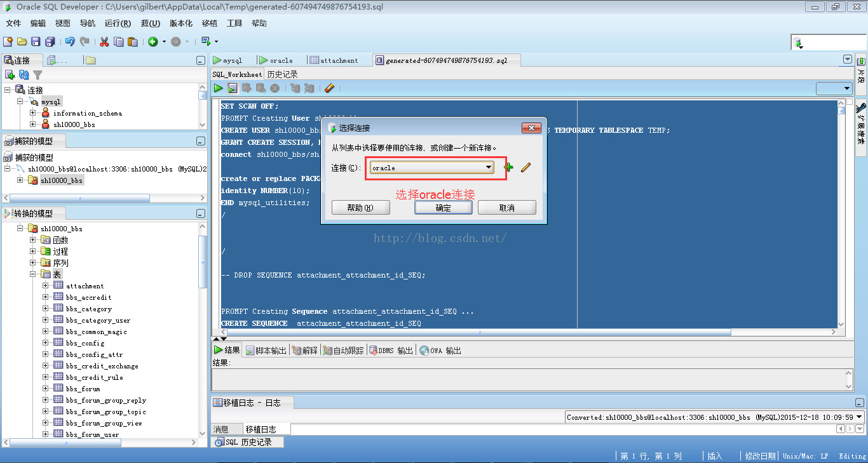
Task: Cut selection with the scissors icon
Action: pyautogui.click(x=104, y=41)
